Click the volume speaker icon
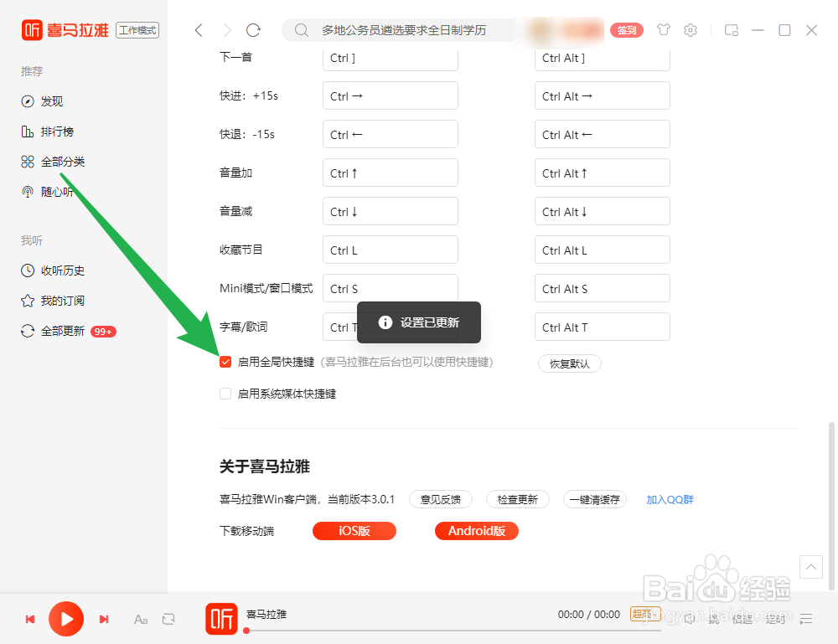 (x=689, y=619)
